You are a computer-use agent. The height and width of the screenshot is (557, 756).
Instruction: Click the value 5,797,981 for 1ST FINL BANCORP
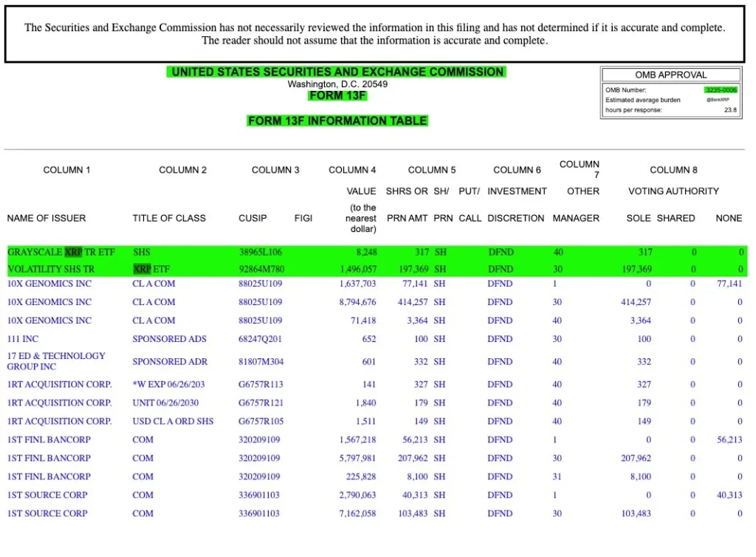pos(358,458)
